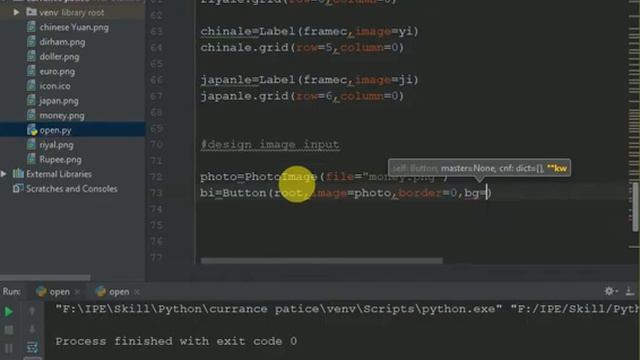Click the python.exe path line in console
The width and height of the screenshot is (640, 360).
347,309
